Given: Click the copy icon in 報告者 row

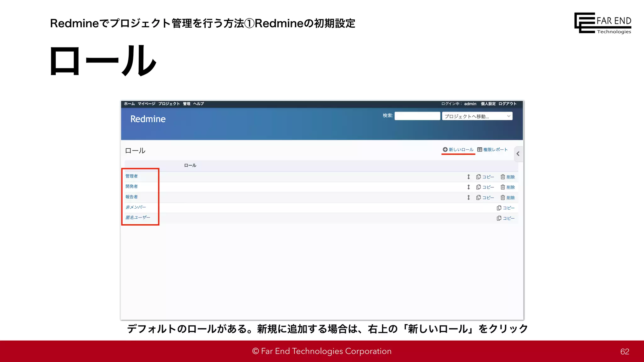Looking at the screenshot, I should [478, 198].
